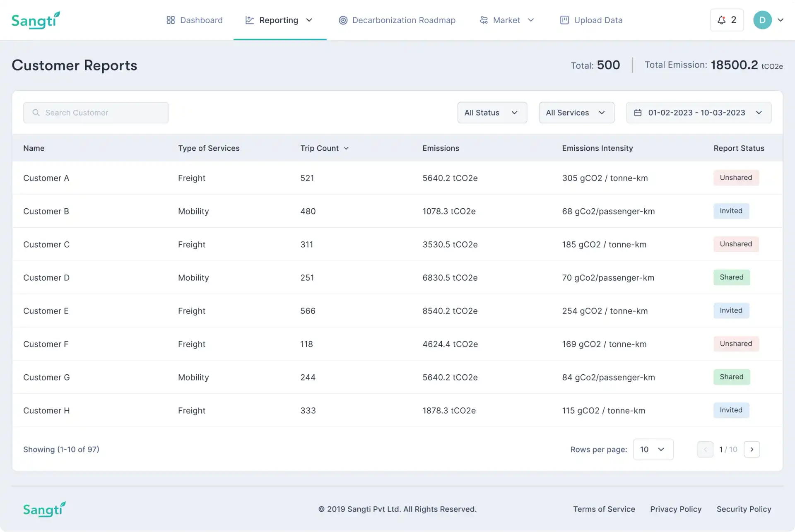Open the Rows per page 10 dropdown
795x532 pixels.
(x=653, y=450)
